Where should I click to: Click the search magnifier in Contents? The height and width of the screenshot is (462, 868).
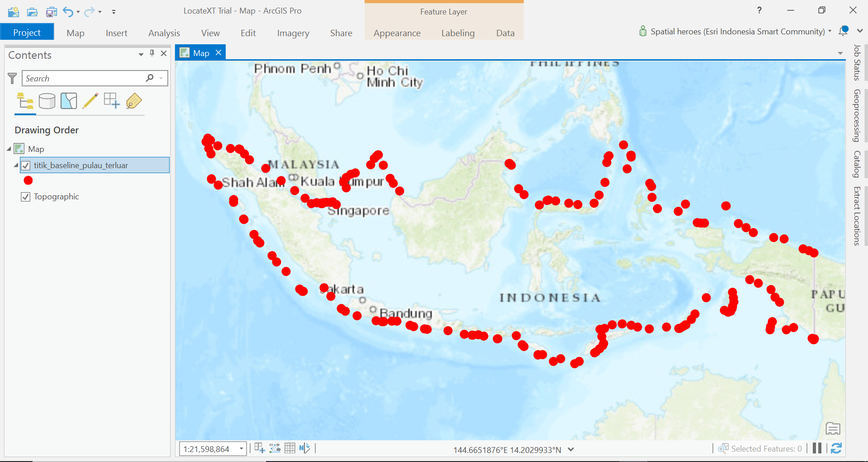pyautogui.click(x=150, y=78)
